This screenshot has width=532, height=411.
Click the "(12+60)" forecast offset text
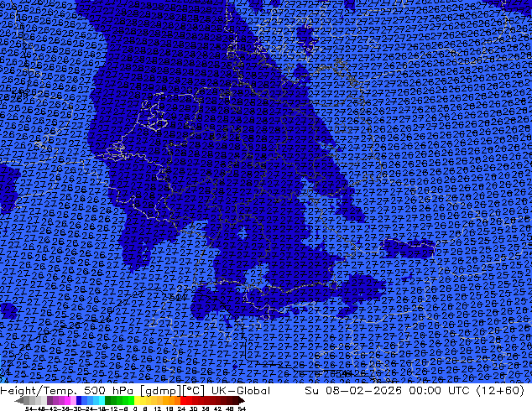click(x=500, y=391)
